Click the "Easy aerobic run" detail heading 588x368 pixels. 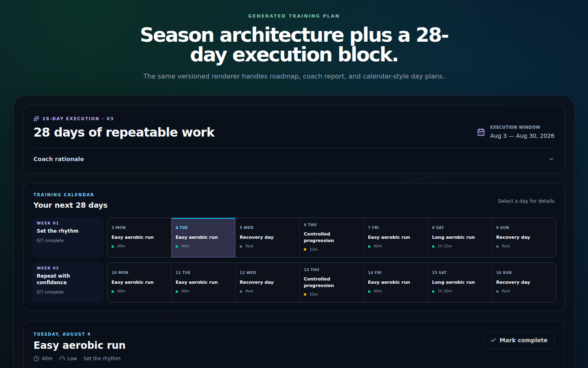click(80, 346)
